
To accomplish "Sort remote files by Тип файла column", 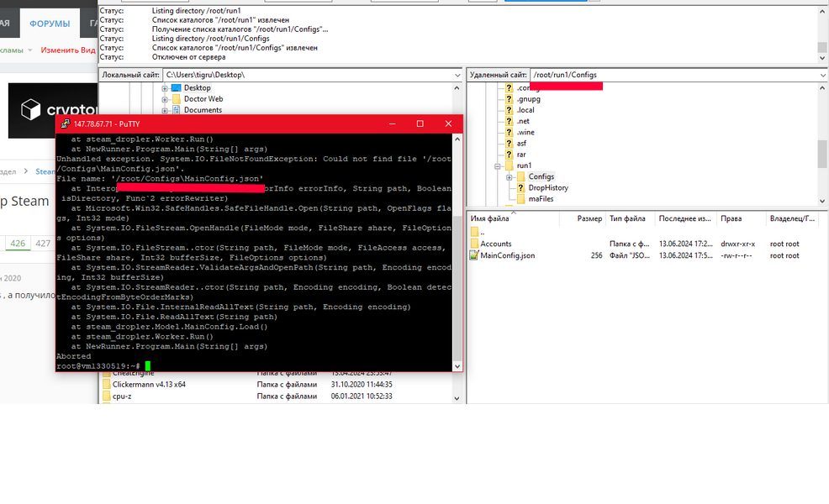I will (631, 218).
